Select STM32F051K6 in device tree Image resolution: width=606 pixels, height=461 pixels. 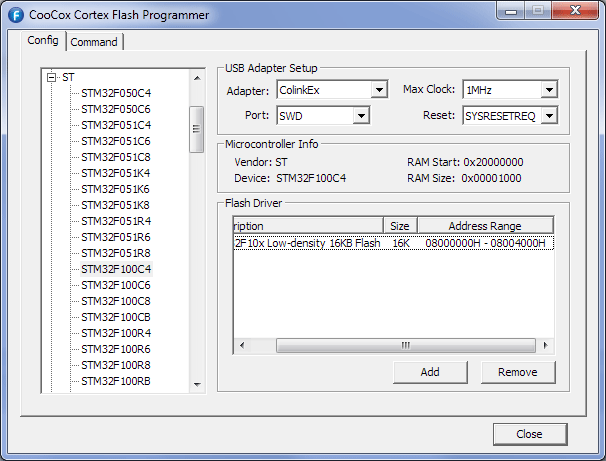(115, 189)
